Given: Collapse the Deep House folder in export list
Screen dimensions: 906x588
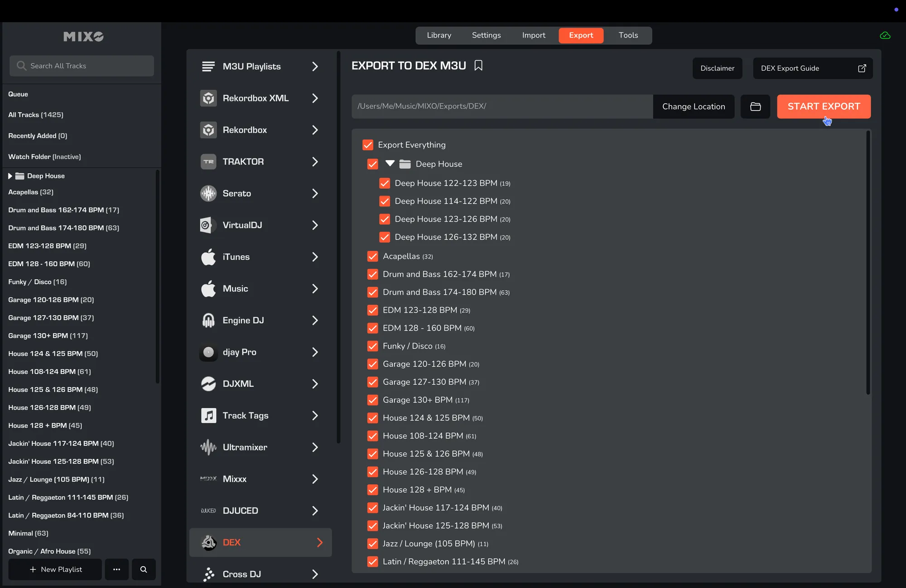Looking at the screenshot, I should point(390,163).
